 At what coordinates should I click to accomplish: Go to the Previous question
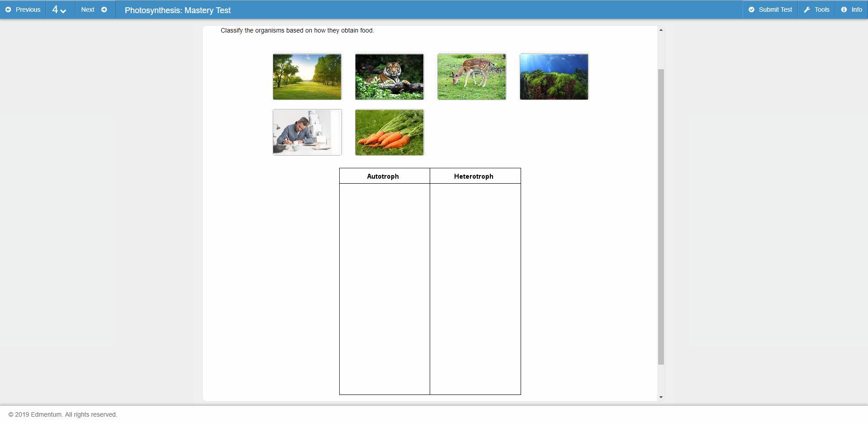point(23,10)
